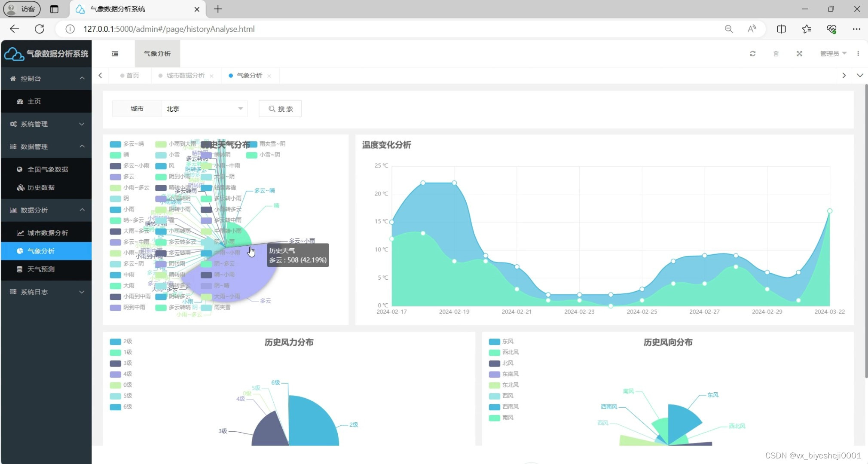The height and width of the screenshot is (464, 868).
Task: Enter fullscreen via the expand icon
Action: pyautogui.click(x=799, y=53)
